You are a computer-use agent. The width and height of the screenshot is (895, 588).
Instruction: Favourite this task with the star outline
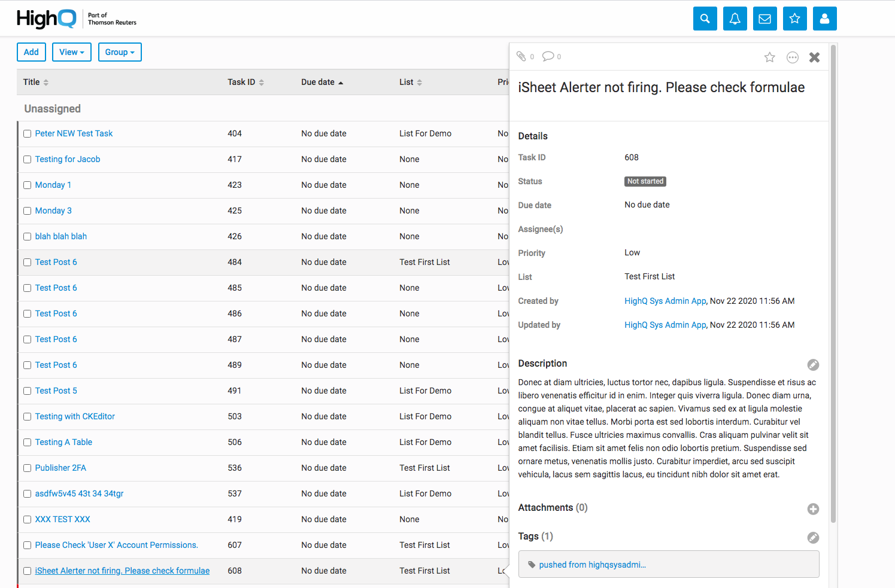(x=769, y=57)
